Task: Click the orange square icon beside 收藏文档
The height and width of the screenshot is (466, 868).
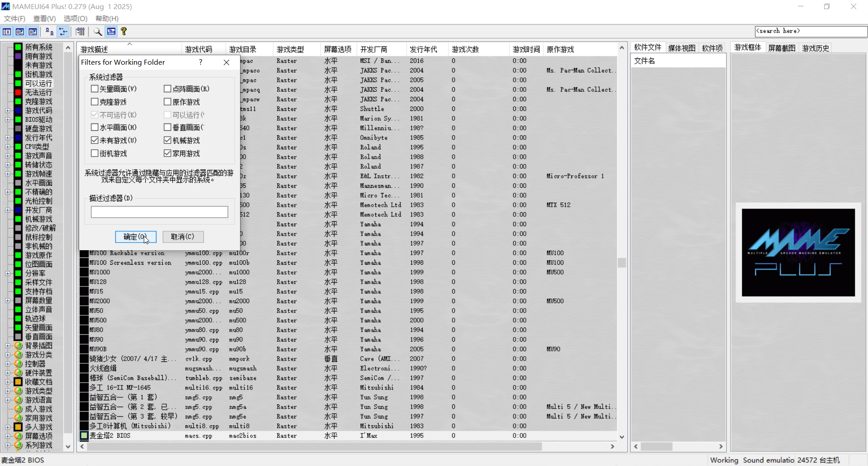Action: click(x=18, y=382)
